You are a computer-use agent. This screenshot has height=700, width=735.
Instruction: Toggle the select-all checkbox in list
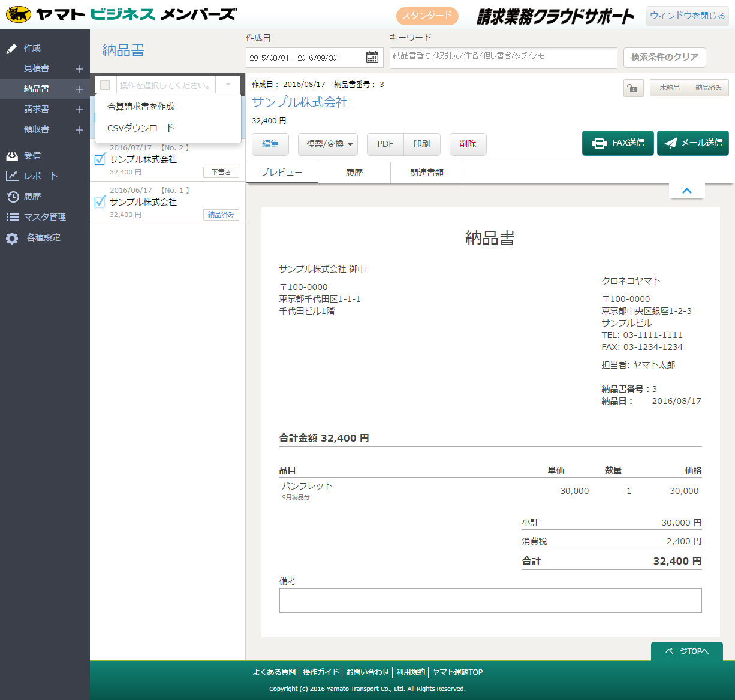[105, 85]
